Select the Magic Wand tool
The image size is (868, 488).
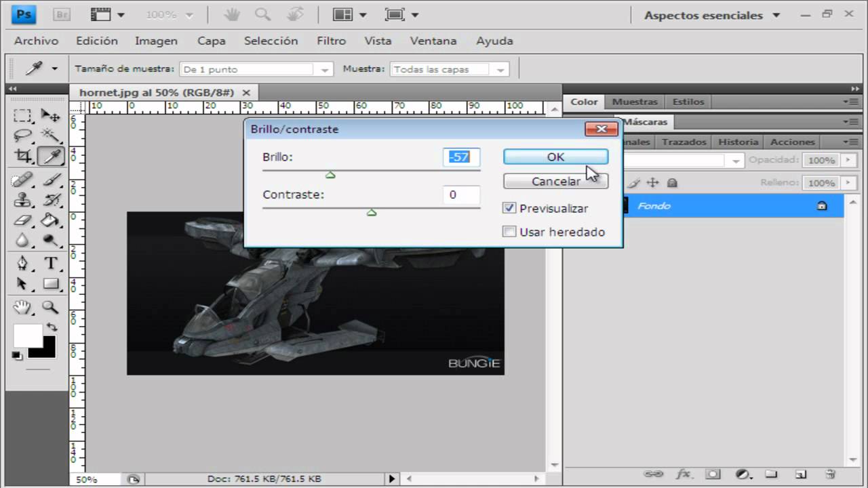pyautogui.click(x=50, y=135)
